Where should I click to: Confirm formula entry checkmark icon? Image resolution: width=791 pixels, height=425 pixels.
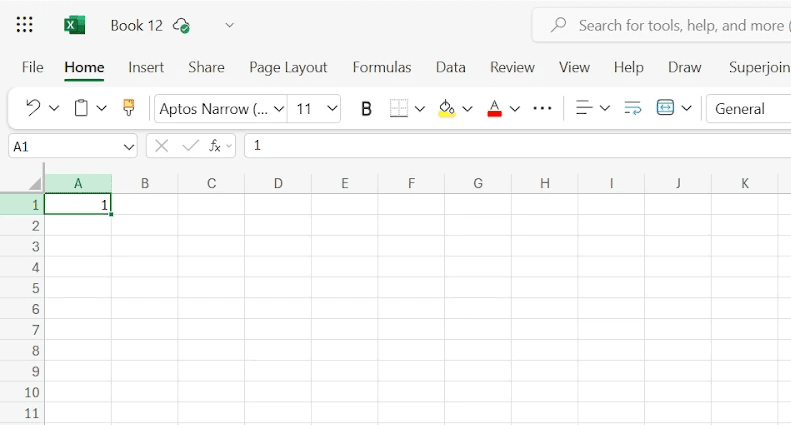[x=191, y=146]
